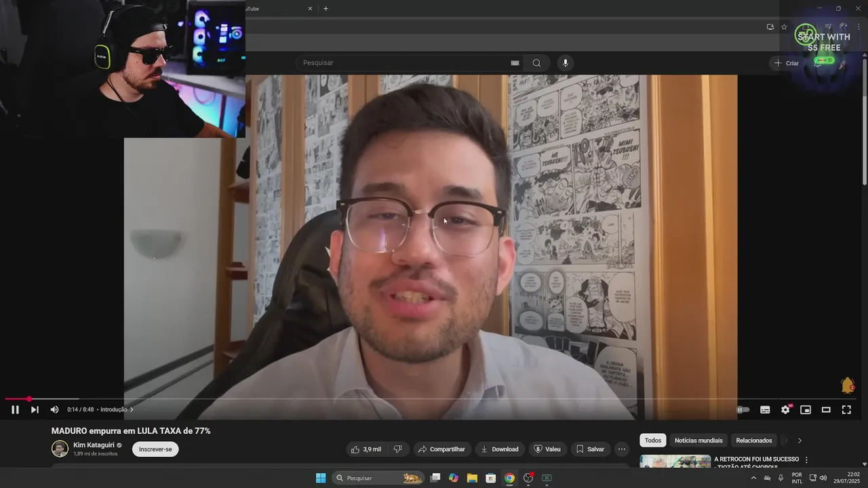The image size is (868, 488).
Task: Open a new browser tab
Action: [x=325, y=9]
